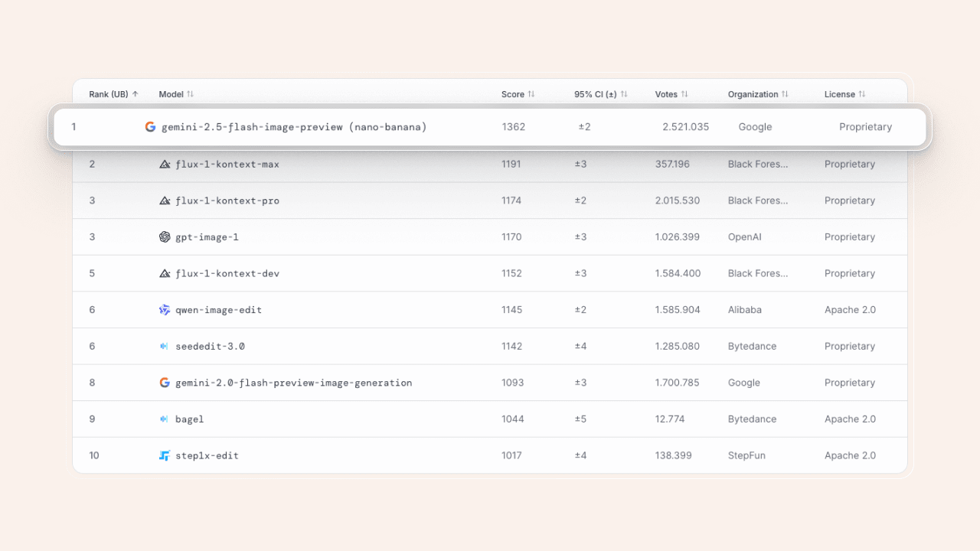The width and height of the screenshot is (980, 551).
Task: Click the score value 1191
Action: (511, 164)
